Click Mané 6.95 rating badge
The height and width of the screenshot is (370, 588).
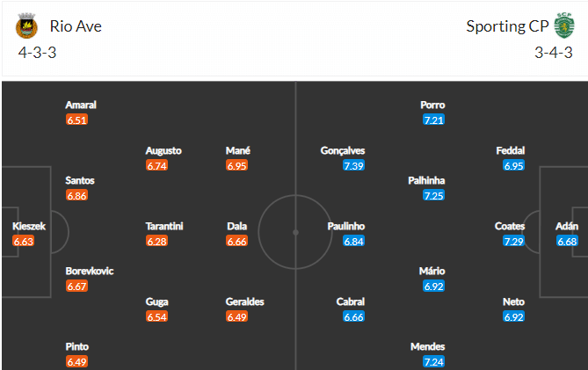pyautogui.click(x=236, y=166)
